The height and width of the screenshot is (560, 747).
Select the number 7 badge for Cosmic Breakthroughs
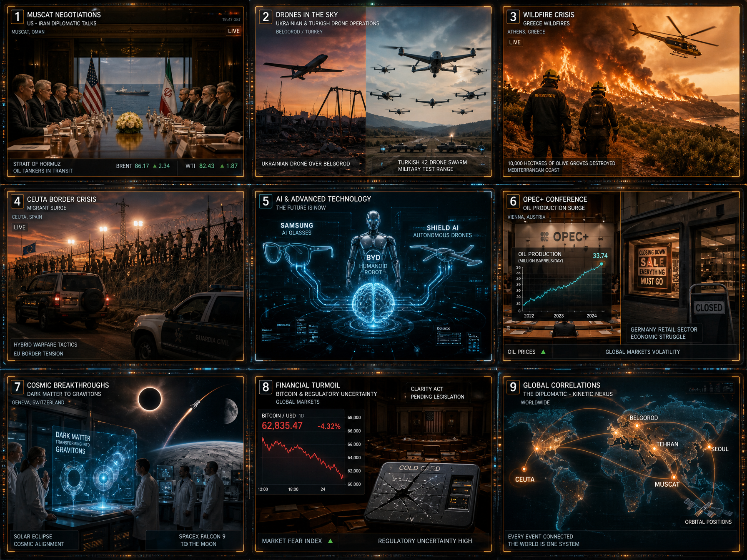[x=17, y=387]
